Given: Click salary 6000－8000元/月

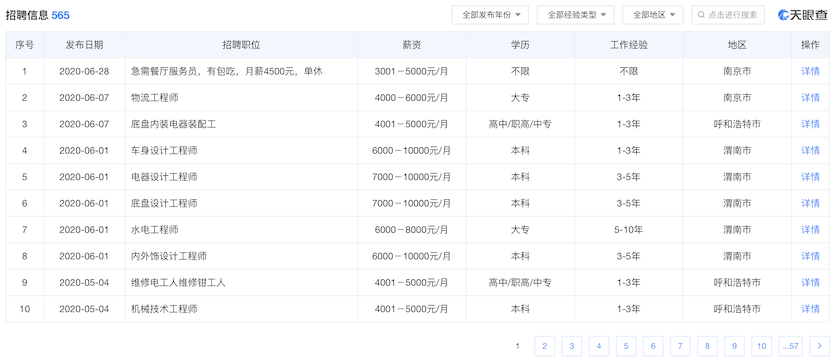Looking at the screenshot, I should pos(411,230).
